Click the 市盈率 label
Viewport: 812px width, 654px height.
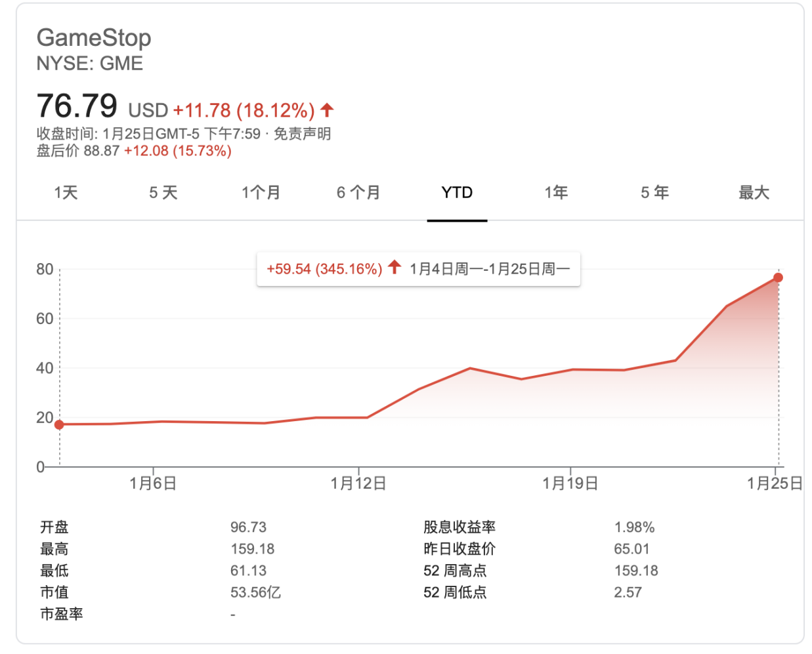pyautogui.click(x=62, y=614)
